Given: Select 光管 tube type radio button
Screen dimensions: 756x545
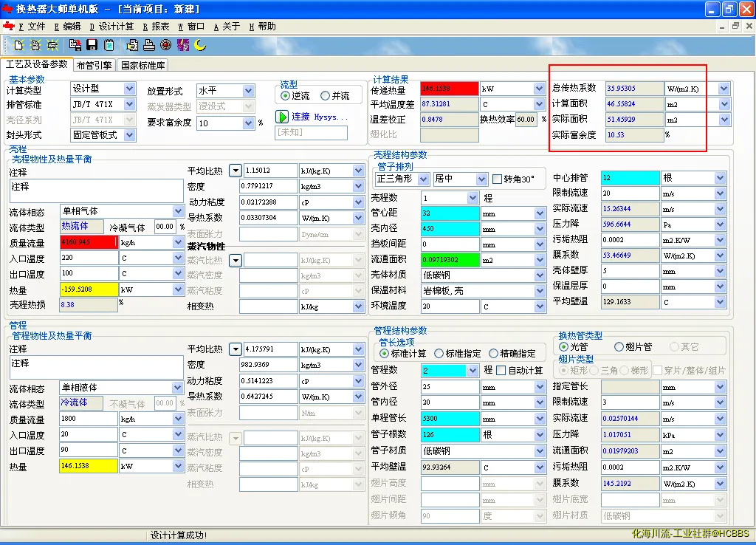Looking at the screenshot, I should (x=563, y=347).
